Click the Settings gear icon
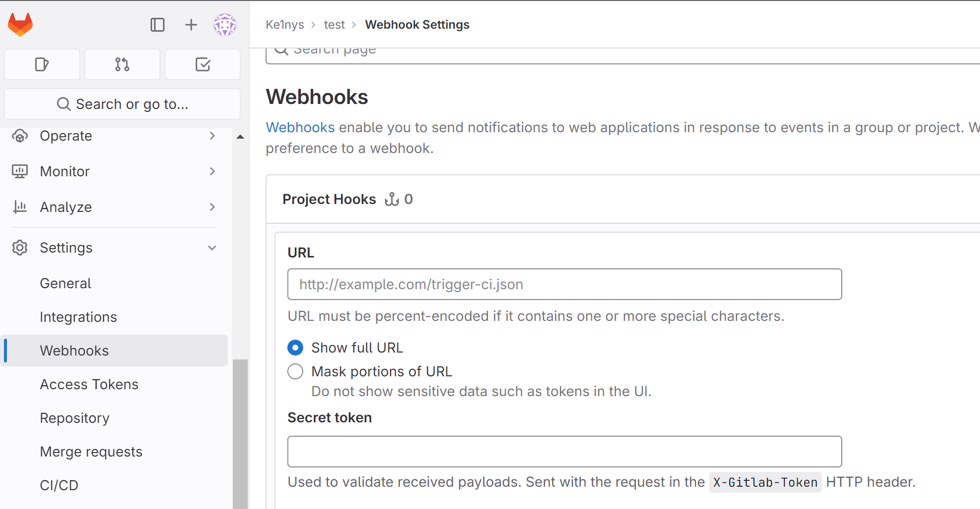This screenshot has width=980, height=509. [x=20, y=248]
